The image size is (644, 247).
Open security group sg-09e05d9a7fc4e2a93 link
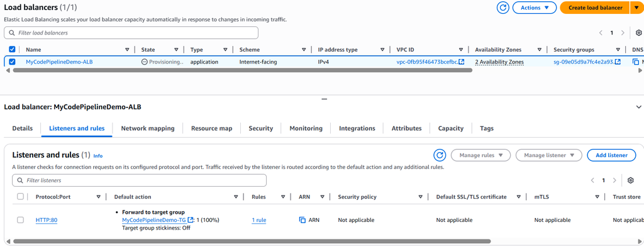(584, 62)
